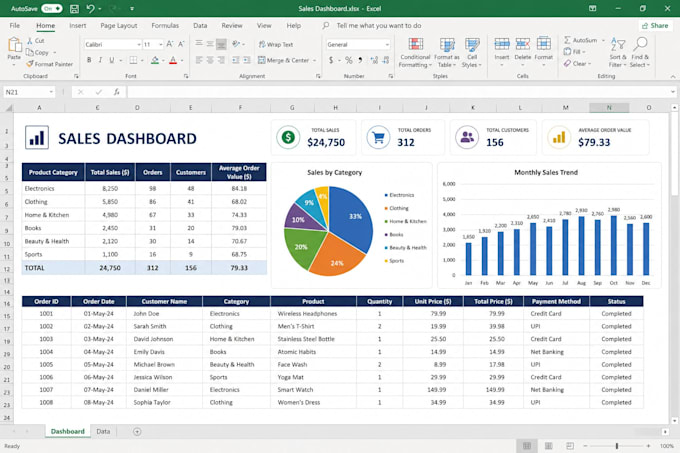Toggle the AutoSave switch

(52, 8)
